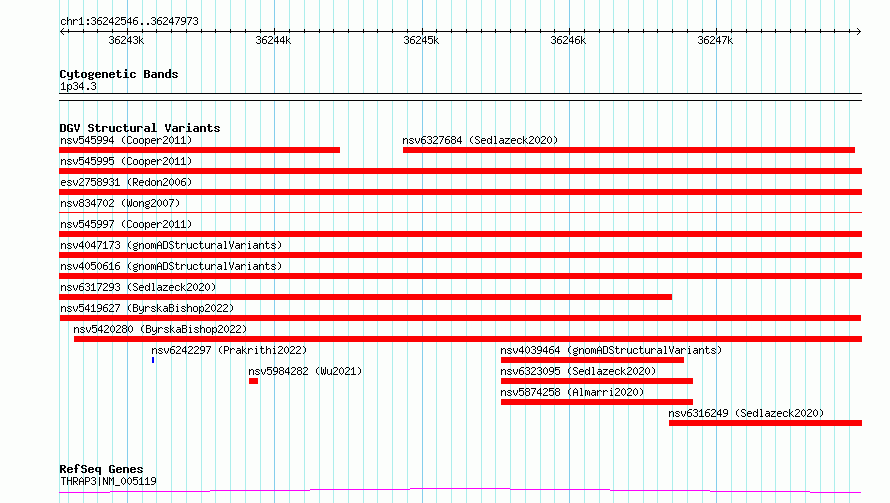Select the red bar under nsv6317293
Screen dimensions: 890x503
point(366,297)
